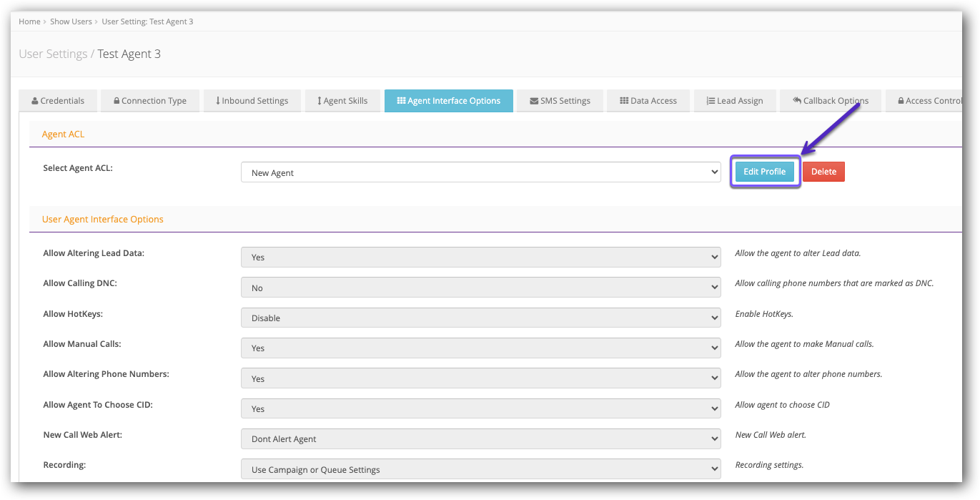Click the Edit Profile button
This screenshot has width=980, height=500.
[x=764, y=171]
